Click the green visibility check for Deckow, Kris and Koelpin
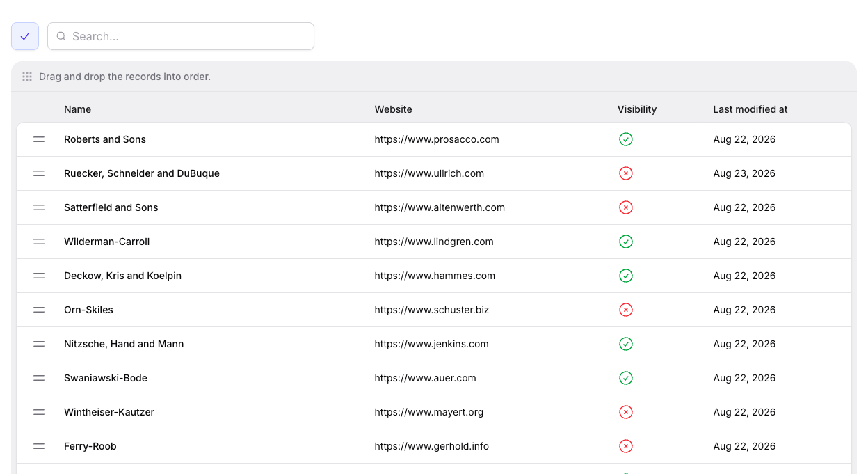868x474 pixels. click(626, 276)
